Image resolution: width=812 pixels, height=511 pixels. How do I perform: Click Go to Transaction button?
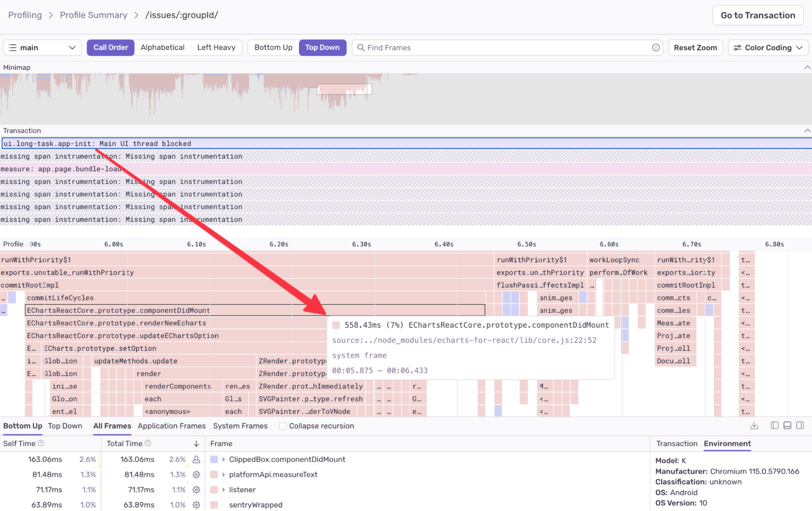[x=758, y=15]
